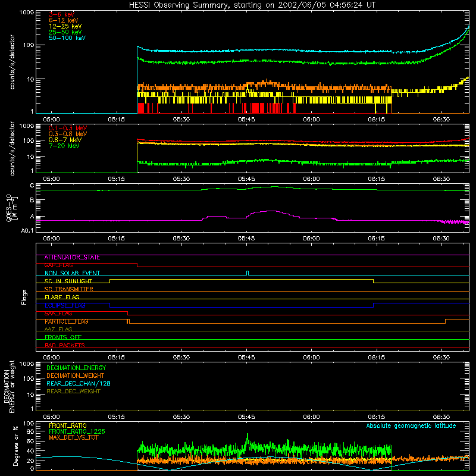Image resolution: width=476 pixels, height=476 pixels.
Task: Select the SAA_FLAG label
Action: pyautogui.click(x=58, y=314)
